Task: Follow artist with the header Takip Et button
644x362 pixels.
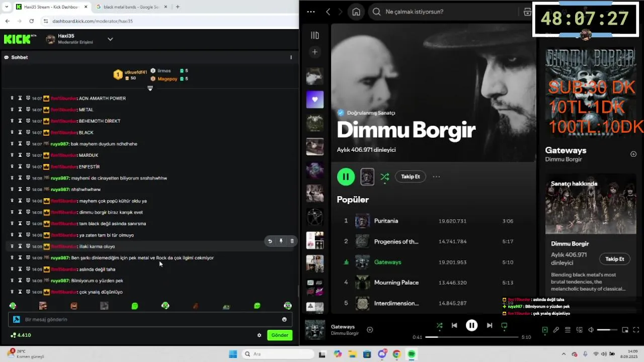Action: coord(411,176)
